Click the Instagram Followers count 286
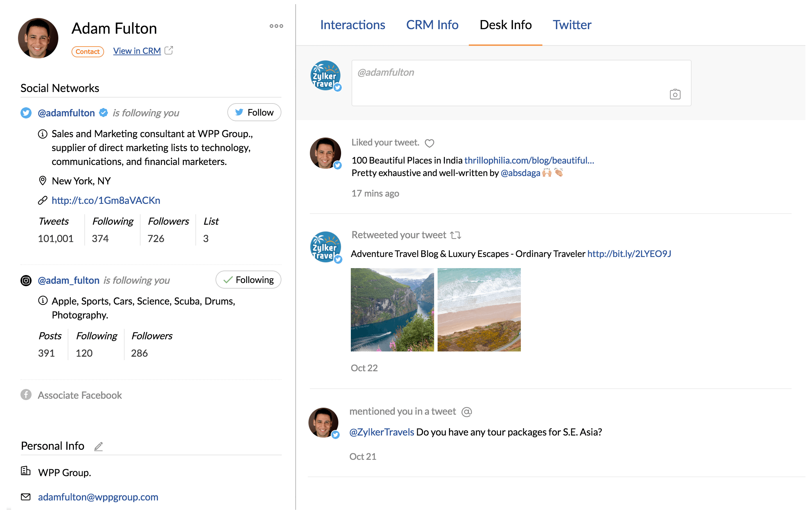 click(x=139, y=353)
